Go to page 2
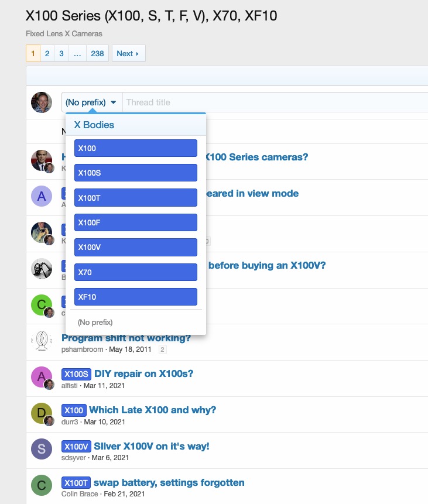This screenshot has height=504, width=428. click(x=47, y=53)
